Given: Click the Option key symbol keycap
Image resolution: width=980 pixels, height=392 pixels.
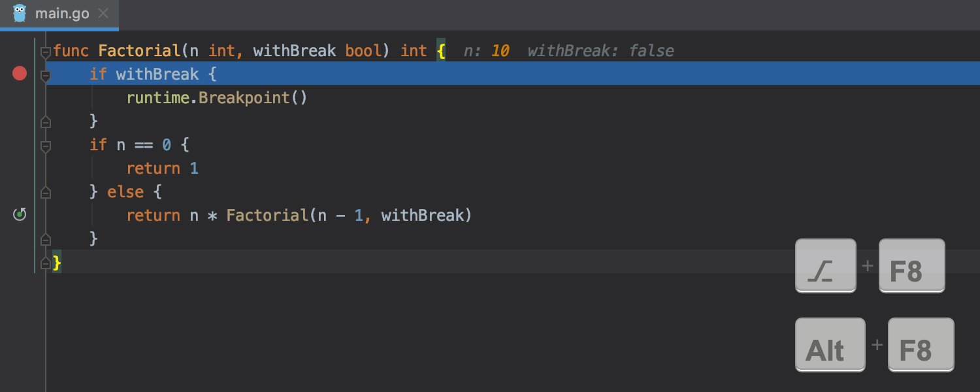Looking at the screenshot, I should (825, 265).
